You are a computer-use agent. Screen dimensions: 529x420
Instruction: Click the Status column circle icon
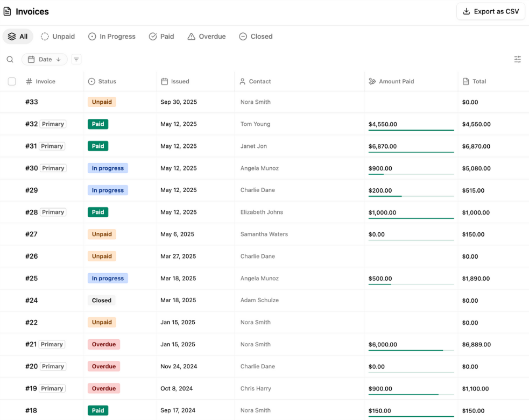coord(91,81)
